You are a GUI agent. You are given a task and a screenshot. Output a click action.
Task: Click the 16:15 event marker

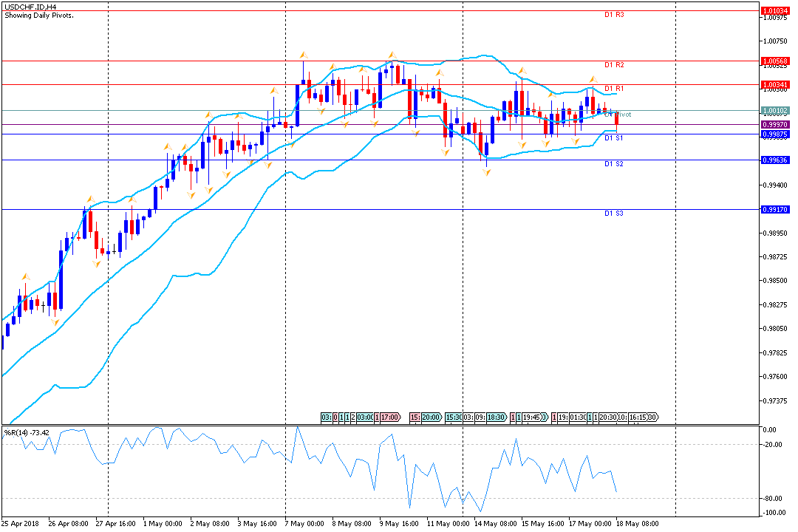coord(638,417)
